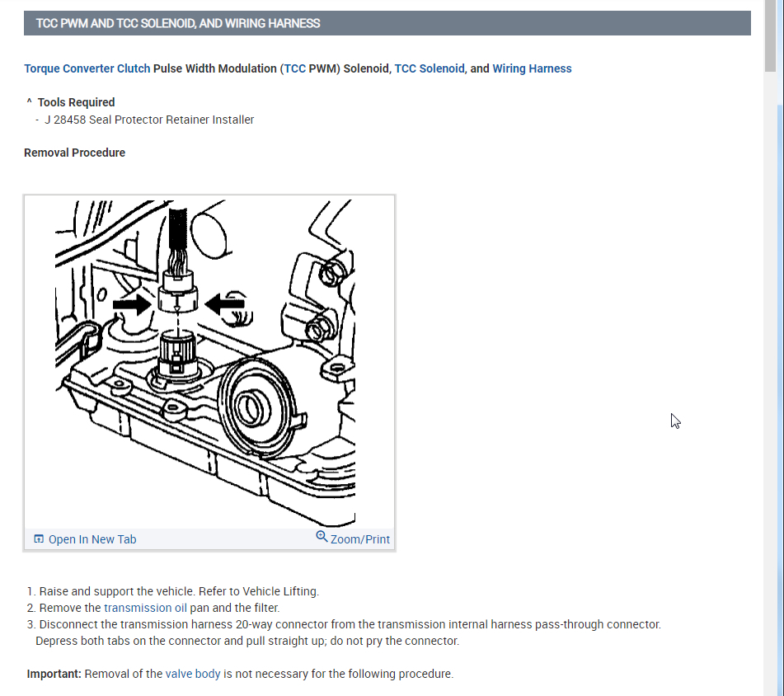Click the 'Important:' note label
784x696 pixels.
click(x=54, y=674)
